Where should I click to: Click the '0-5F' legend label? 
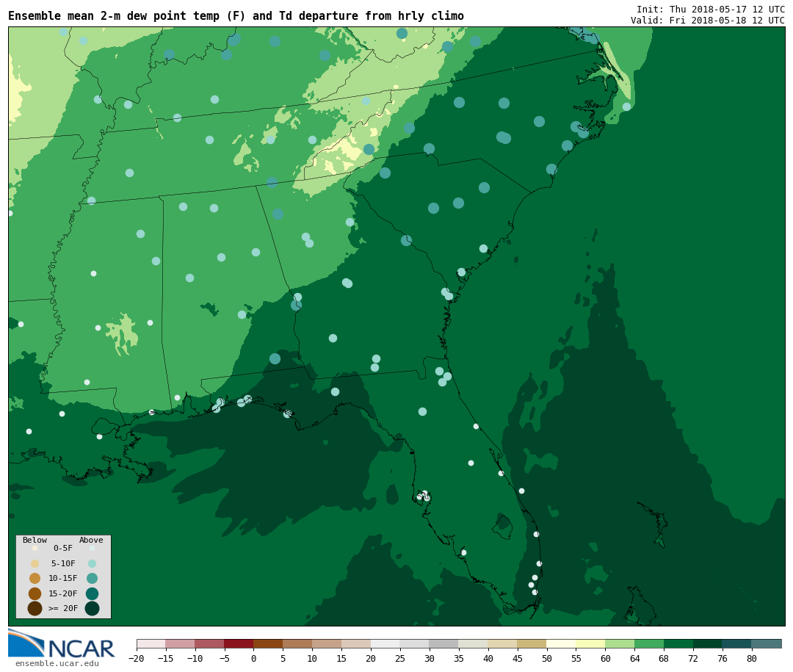(x=63, y=548)
